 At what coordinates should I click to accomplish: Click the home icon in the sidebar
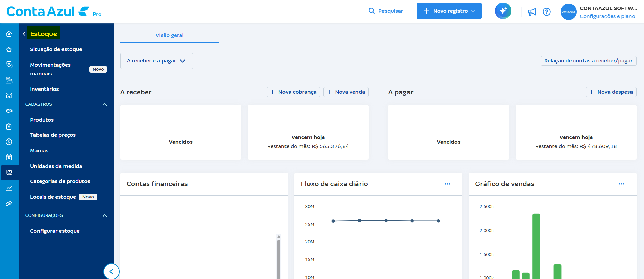(9, 34)
